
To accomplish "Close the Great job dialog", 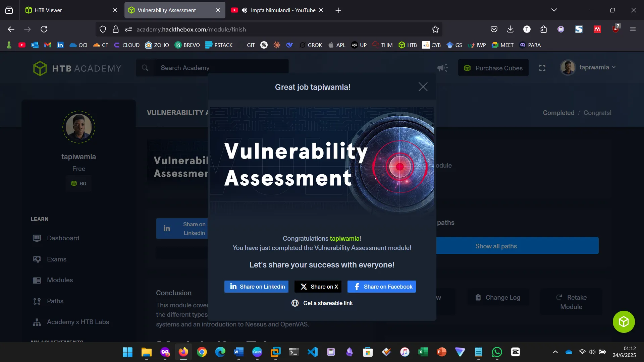I will [x=423, y=87].
